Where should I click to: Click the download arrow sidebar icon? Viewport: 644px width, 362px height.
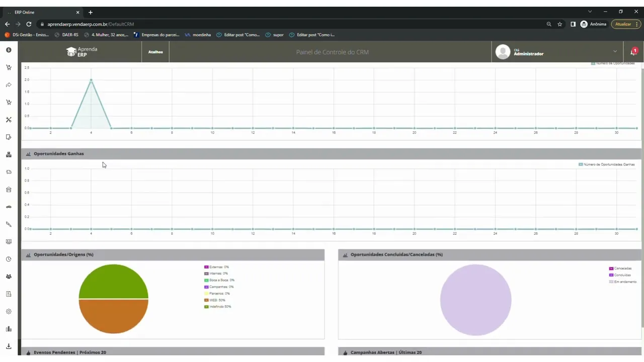click(9, 346)
